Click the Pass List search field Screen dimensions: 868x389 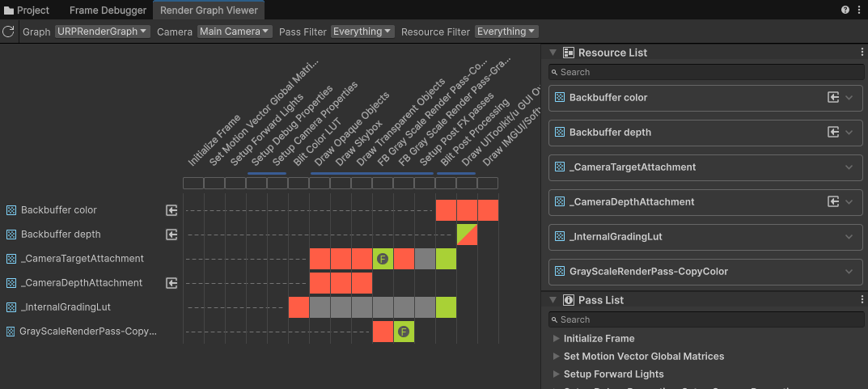(705, 319)
